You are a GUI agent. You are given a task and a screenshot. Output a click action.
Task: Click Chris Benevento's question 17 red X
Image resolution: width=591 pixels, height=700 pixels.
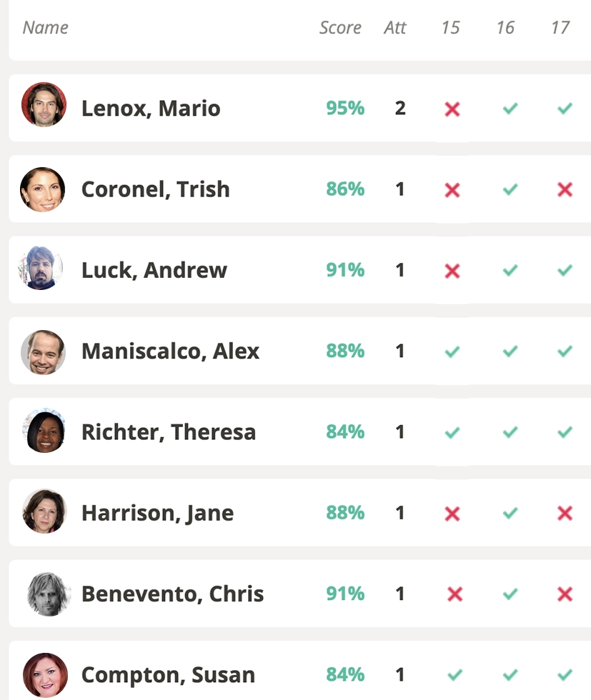click(x=565, y=594)
